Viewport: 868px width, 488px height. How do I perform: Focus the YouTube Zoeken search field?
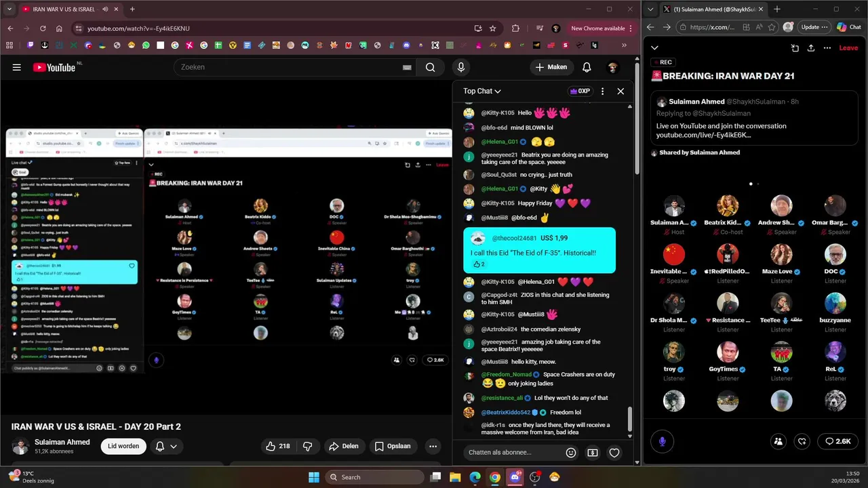289,67
